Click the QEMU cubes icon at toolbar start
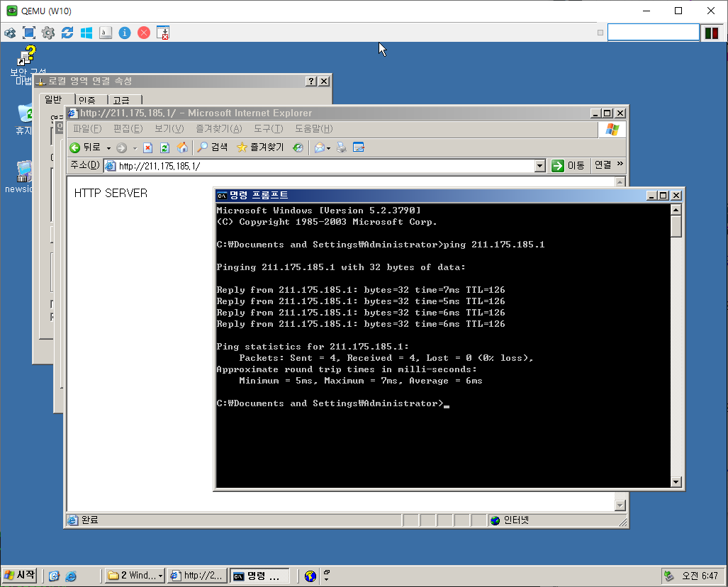The height and width of the screenshot is (587, 728). click(10, 33)
